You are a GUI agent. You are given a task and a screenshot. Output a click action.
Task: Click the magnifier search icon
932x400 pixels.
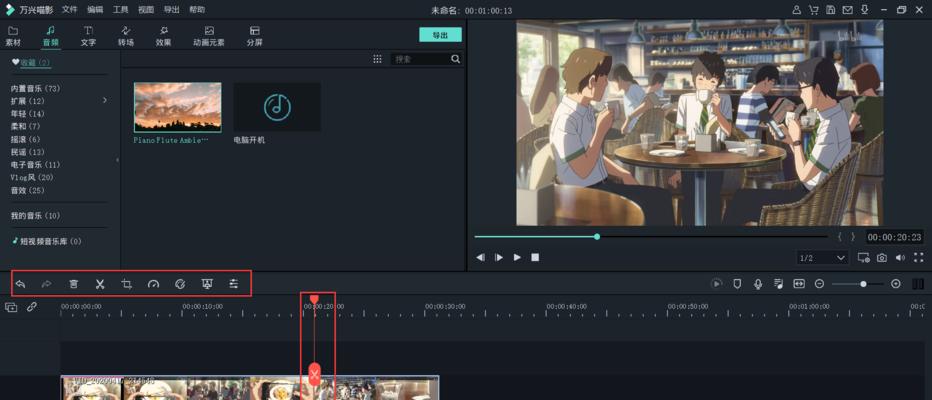455,59
